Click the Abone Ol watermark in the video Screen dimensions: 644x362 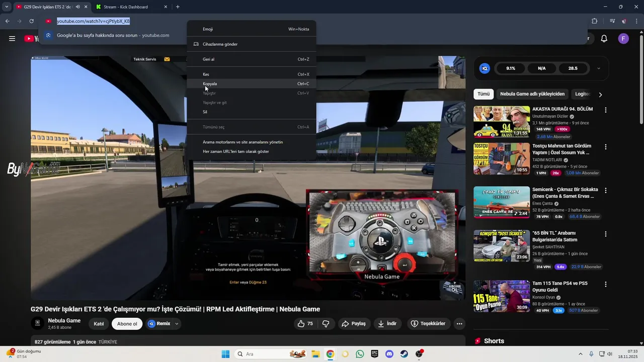[452, 289]
